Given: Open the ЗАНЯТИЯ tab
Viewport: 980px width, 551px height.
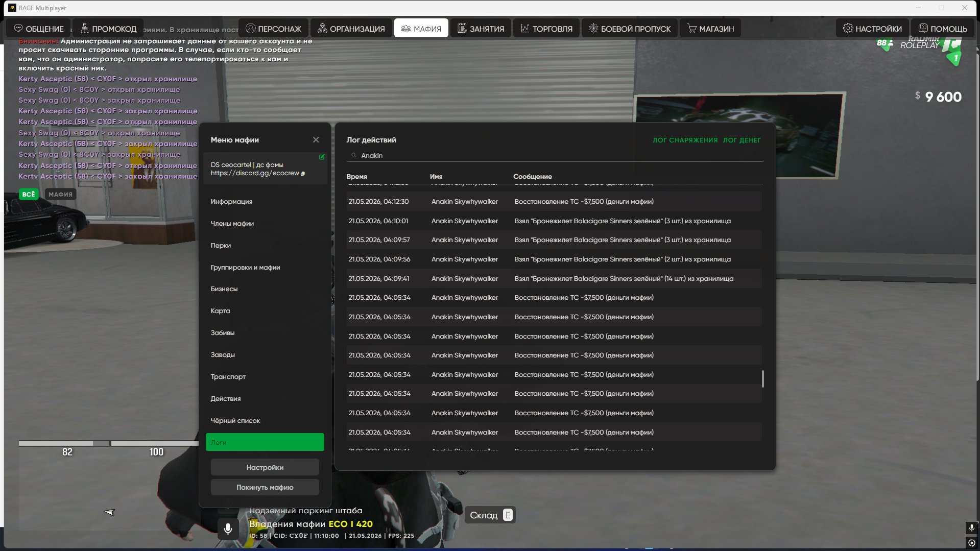Looking at the screenshot, I should (x=481, y=29).
